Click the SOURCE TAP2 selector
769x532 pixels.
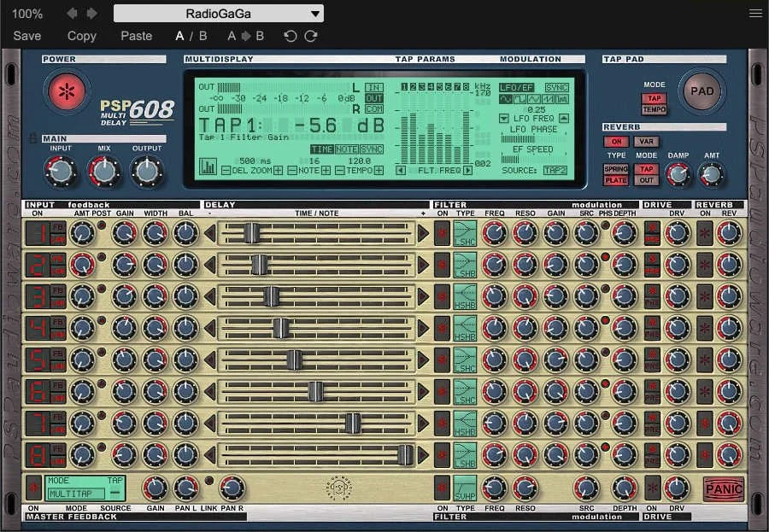click(x=555, y=170)
